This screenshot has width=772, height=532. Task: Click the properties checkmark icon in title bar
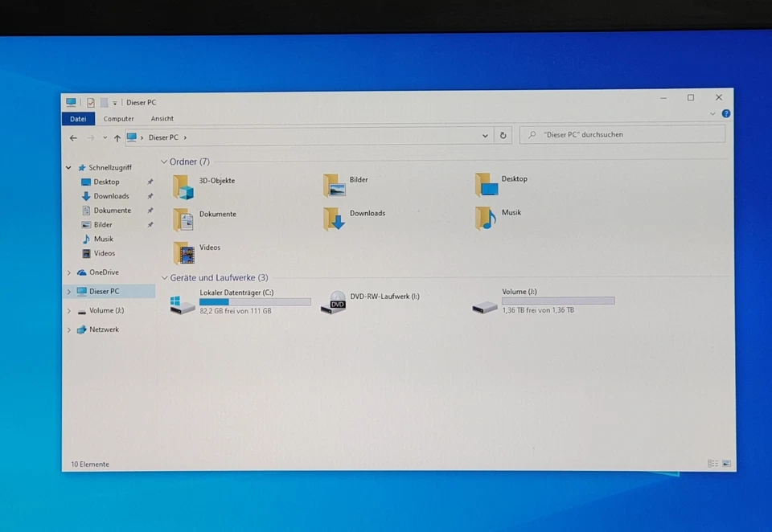point(91,102)
